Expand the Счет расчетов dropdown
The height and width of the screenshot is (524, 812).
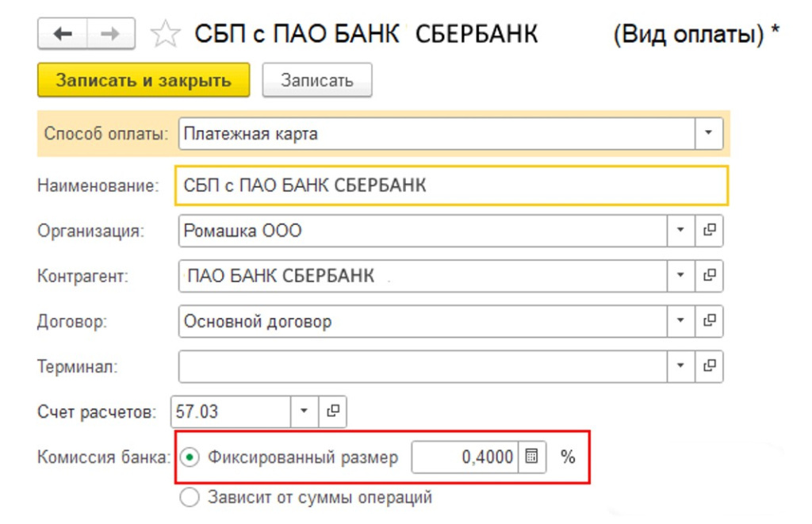click(x=304, y=411)
